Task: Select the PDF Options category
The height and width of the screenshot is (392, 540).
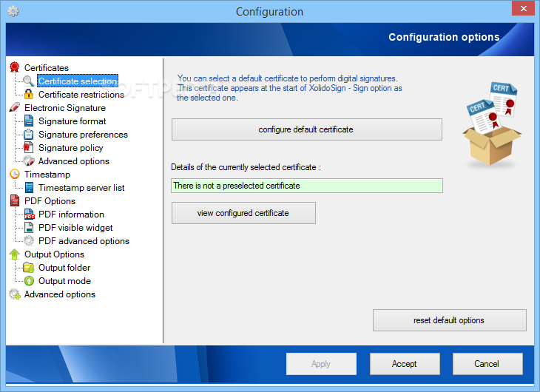Action: click(50, 201)
